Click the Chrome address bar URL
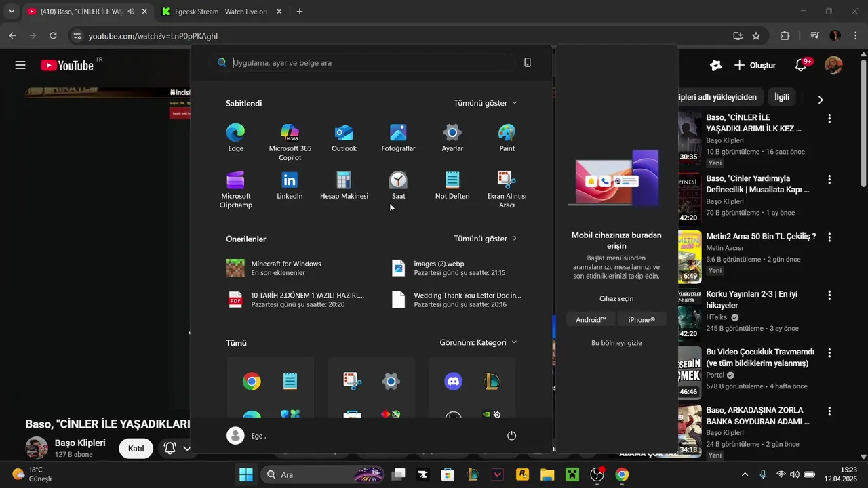Viewport: 868px width, 488px height. point(153,36)
